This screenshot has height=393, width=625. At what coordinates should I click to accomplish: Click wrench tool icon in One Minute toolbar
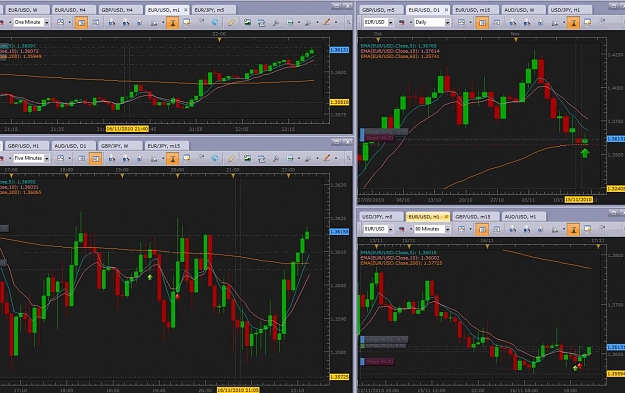tap(275, 23)
